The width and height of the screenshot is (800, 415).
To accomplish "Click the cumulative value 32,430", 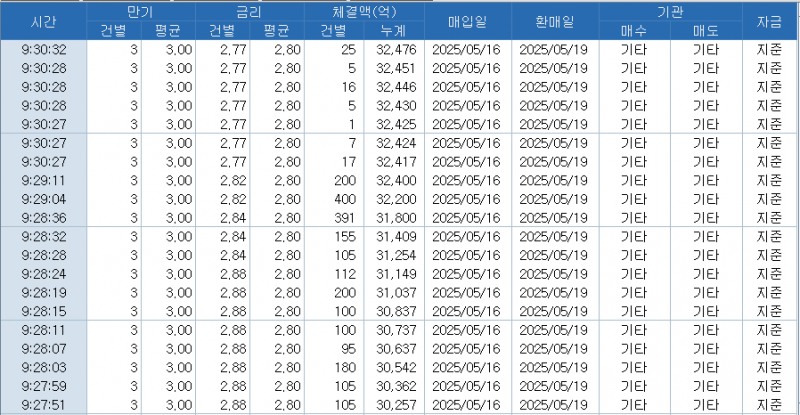I will [x=396, y=106].
